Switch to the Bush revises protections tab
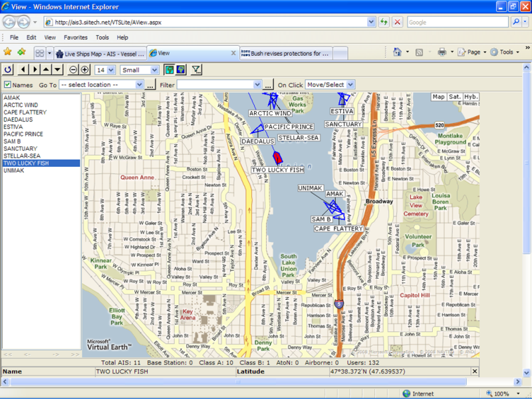532x399 pixels. click(x=286, y=54)
